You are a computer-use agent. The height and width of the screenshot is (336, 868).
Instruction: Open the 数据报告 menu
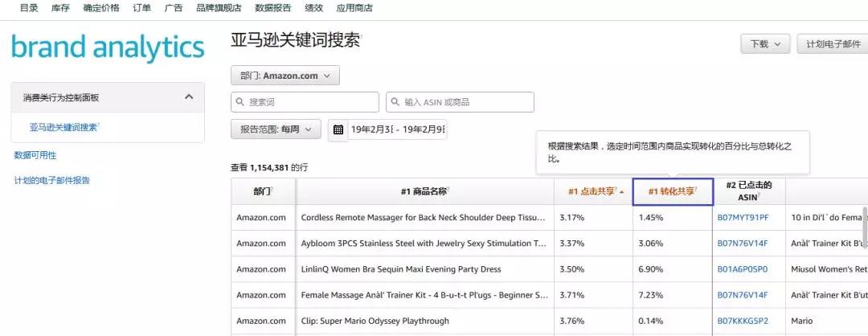tap(273, 8)
